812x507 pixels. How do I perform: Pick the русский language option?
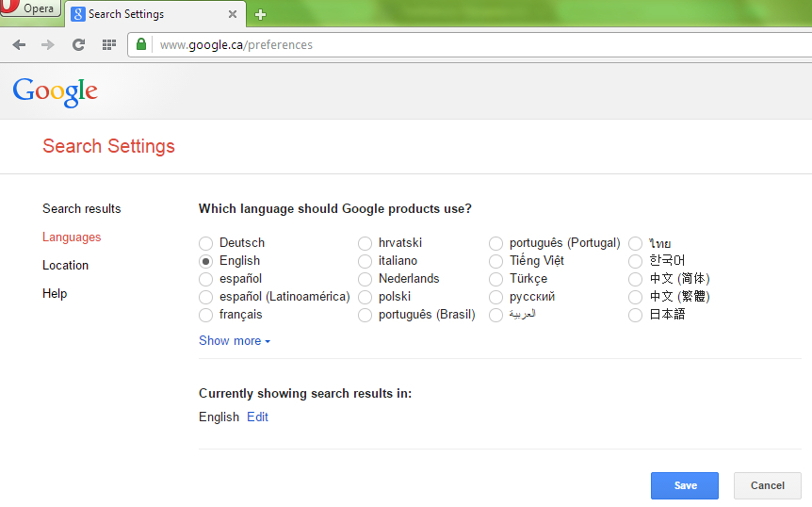coord(495,297)
